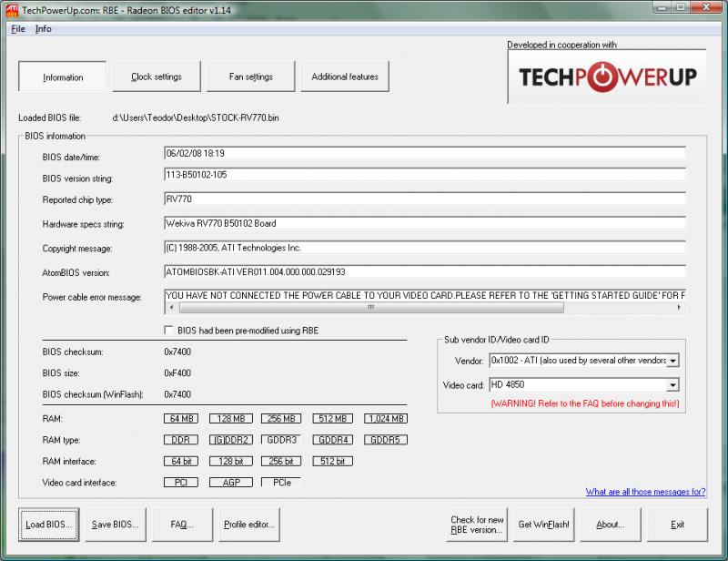This screenshot has height=561, width=728.
Task: Click the scroll-right arrow of message scrollbar
Action: click(679, 307)
